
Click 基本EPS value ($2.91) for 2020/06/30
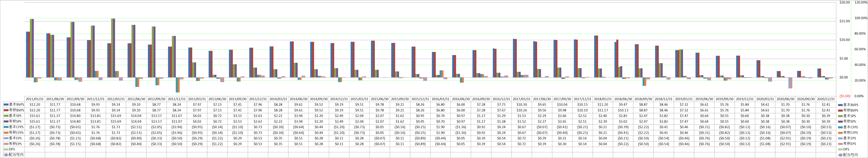coord(785,138)
